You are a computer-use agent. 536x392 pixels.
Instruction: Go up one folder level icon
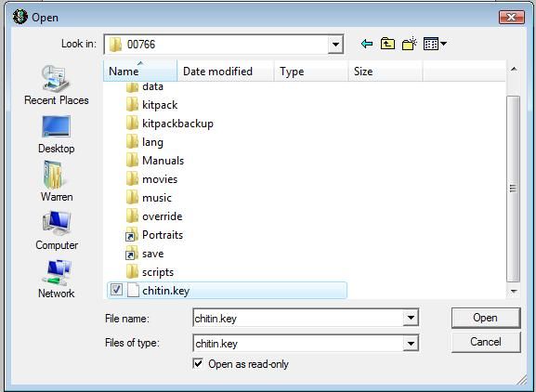click(x=387, y=44)
